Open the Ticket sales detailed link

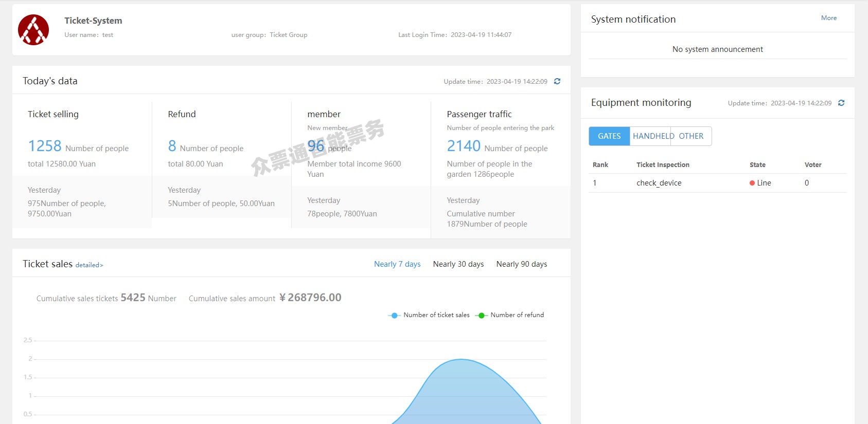click(89, 265)
